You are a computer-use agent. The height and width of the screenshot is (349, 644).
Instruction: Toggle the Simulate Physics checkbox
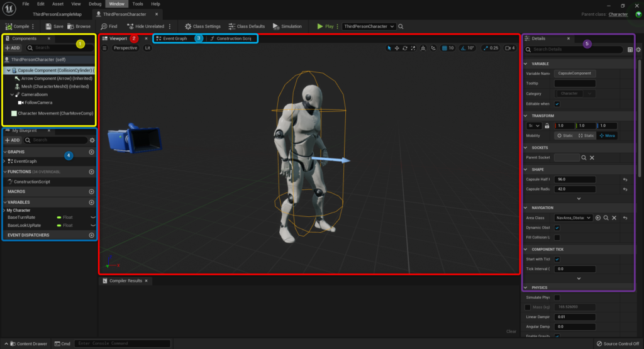(557, 297)
